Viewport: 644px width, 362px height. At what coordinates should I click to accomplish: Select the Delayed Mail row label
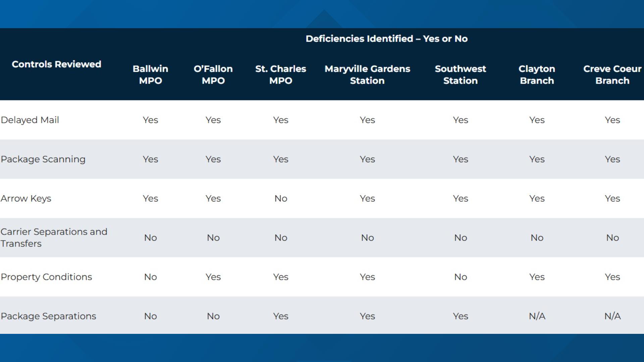pyautogui.click(x=30, y=120)
